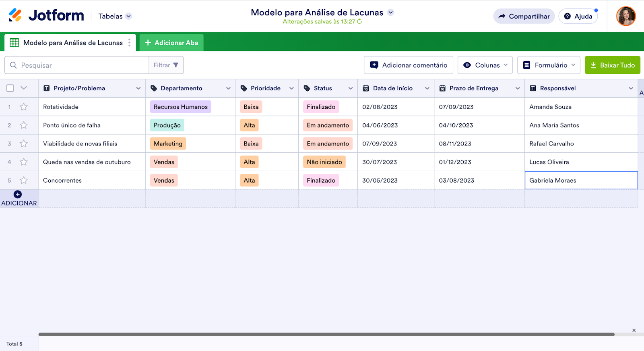Open the Ajuda help button
Viewport: 644px width, 351px height.
tap(578, 16)
